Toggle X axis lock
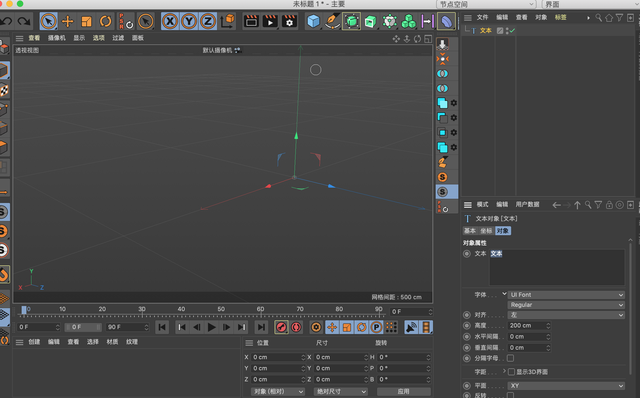Viewport: 640px width, 398px height. tap(170, 21)
